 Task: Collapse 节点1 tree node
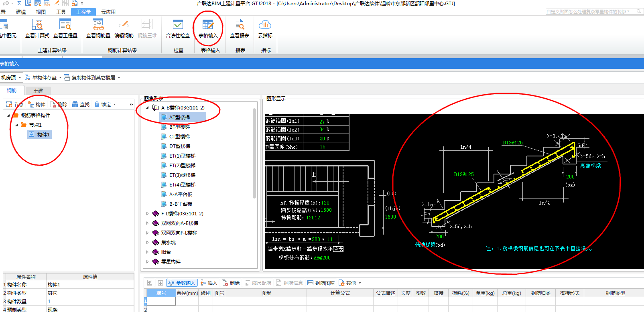point(16,125)
